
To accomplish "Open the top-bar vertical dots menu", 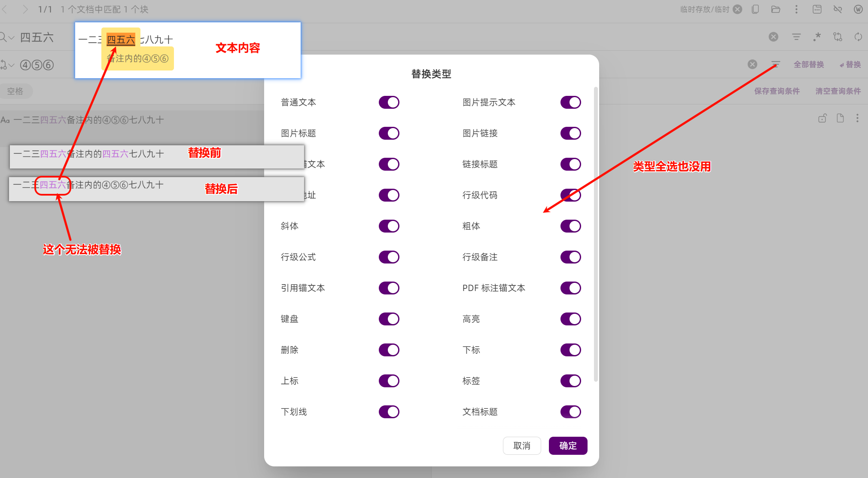I will [796, 9].
